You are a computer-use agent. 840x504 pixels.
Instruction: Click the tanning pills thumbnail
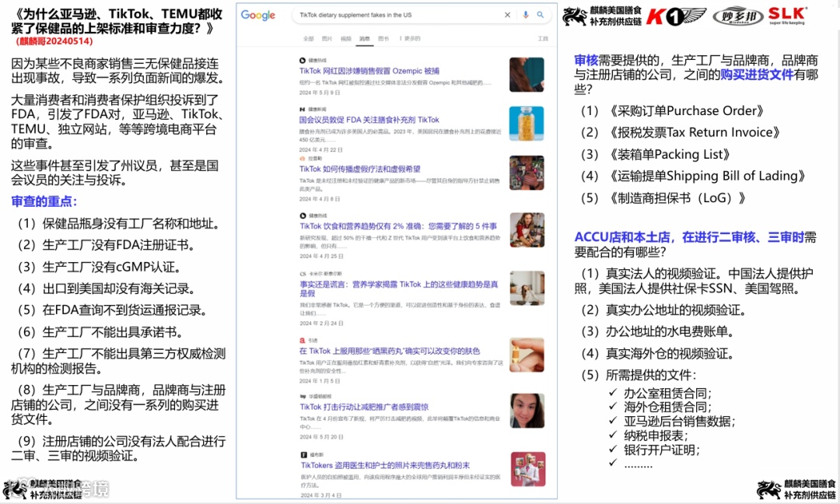(x=527, y=355)
